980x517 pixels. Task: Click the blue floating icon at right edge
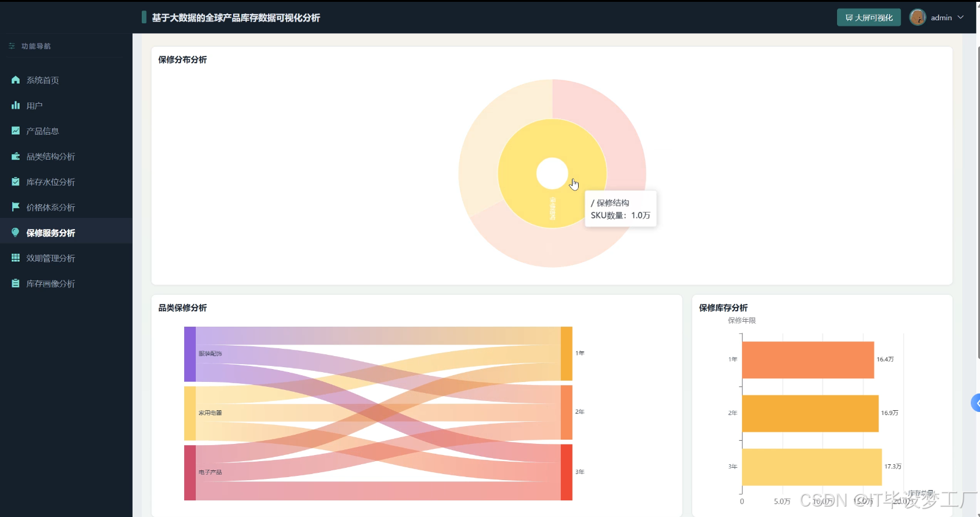[x=976, y=403]
